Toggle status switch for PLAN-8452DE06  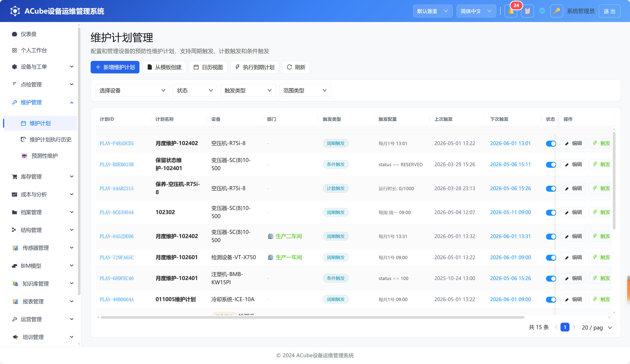coord(551,236)
